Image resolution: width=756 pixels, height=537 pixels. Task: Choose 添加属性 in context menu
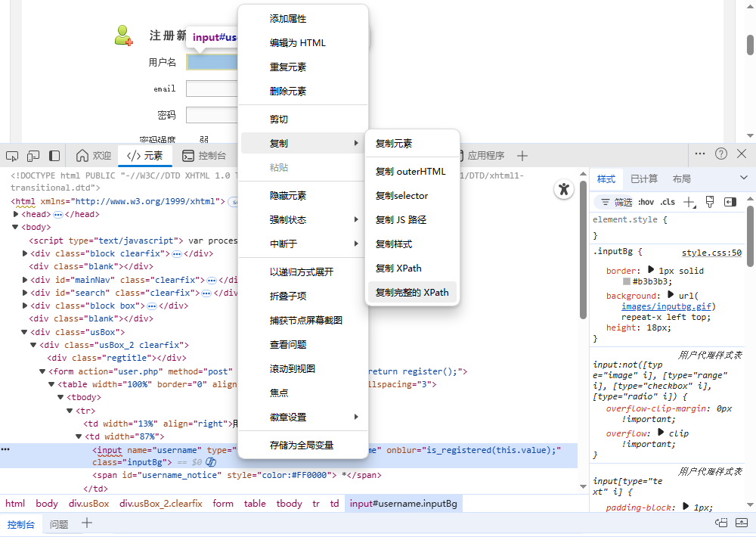click(303, 19)
